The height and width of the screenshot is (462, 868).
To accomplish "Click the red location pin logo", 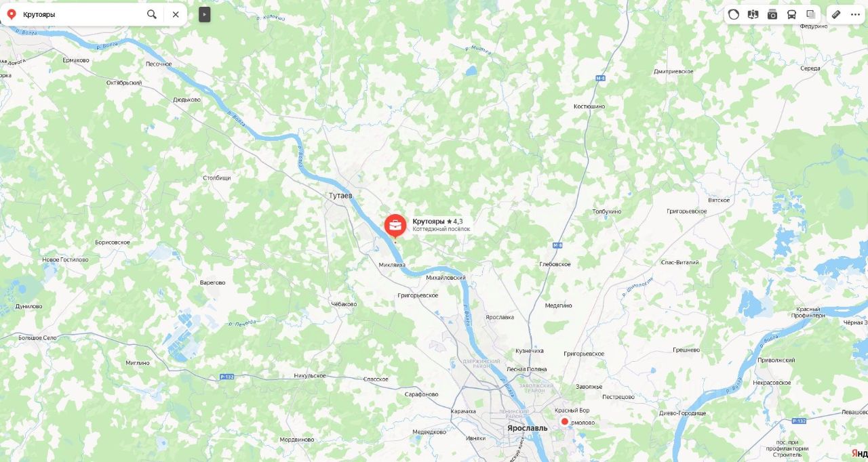I will [11, 14].
